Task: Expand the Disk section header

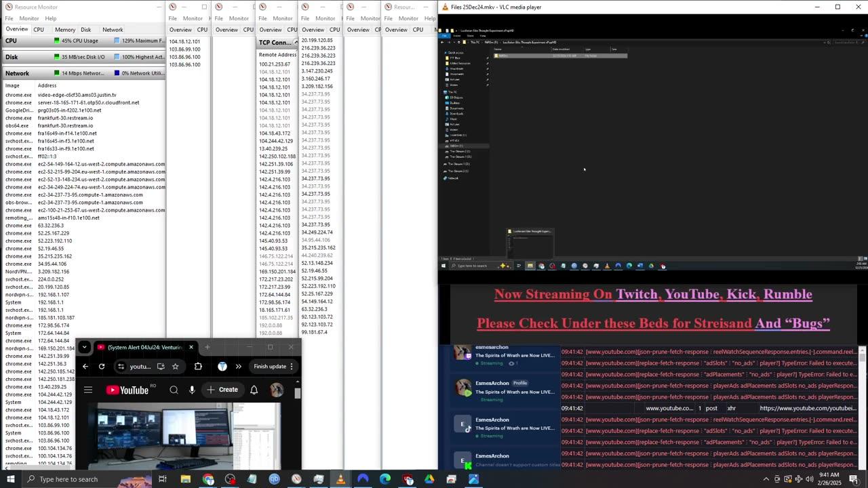Action: pos(83,57)
